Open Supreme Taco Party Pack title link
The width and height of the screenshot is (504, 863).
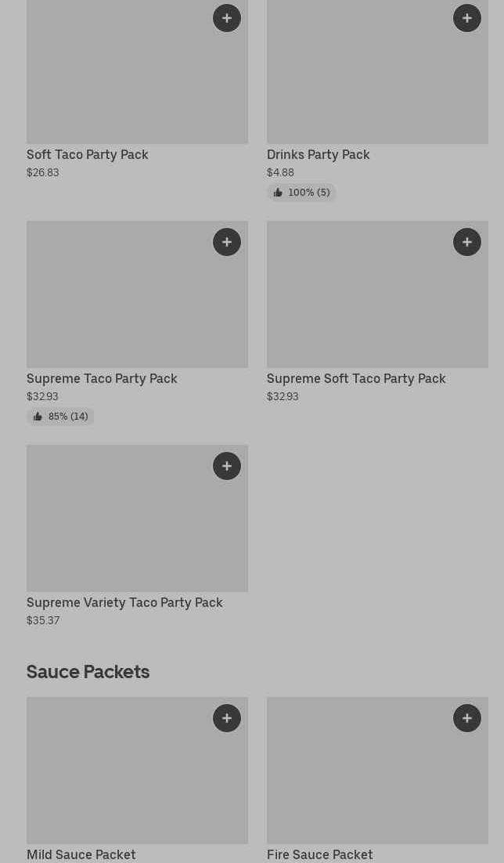point(102,378)
